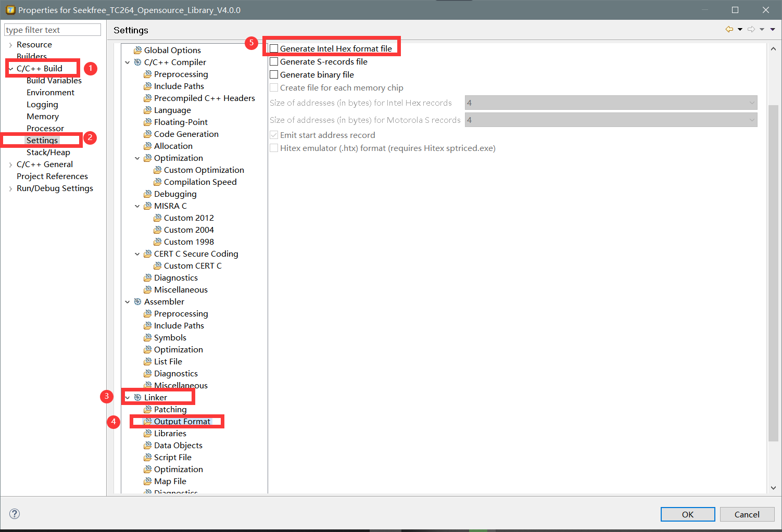Expand the Resource tree node
The width and height of the screenshot is (782, 532).
[10, 45]
